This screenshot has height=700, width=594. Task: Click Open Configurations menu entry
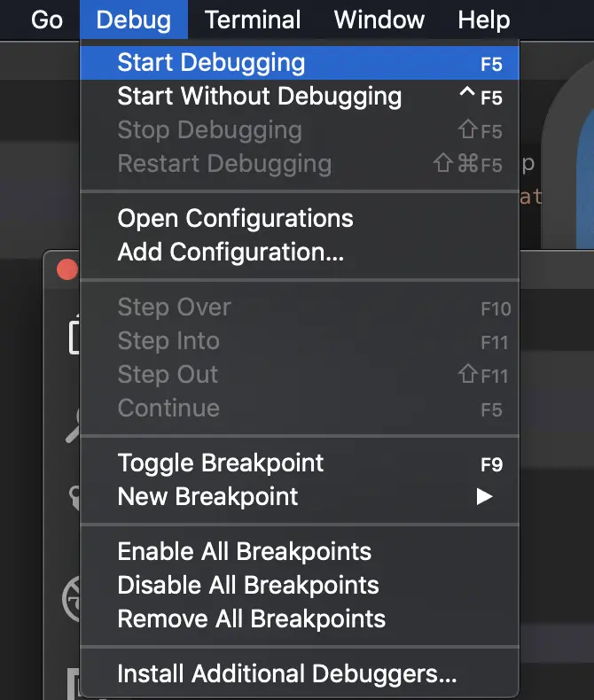235,219
